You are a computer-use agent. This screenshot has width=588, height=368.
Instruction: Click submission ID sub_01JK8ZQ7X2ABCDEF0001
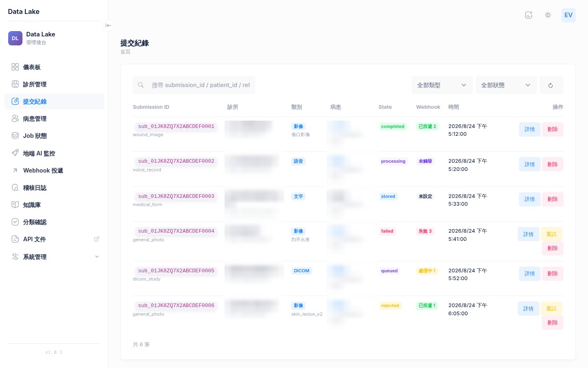(x=176, y=126)
